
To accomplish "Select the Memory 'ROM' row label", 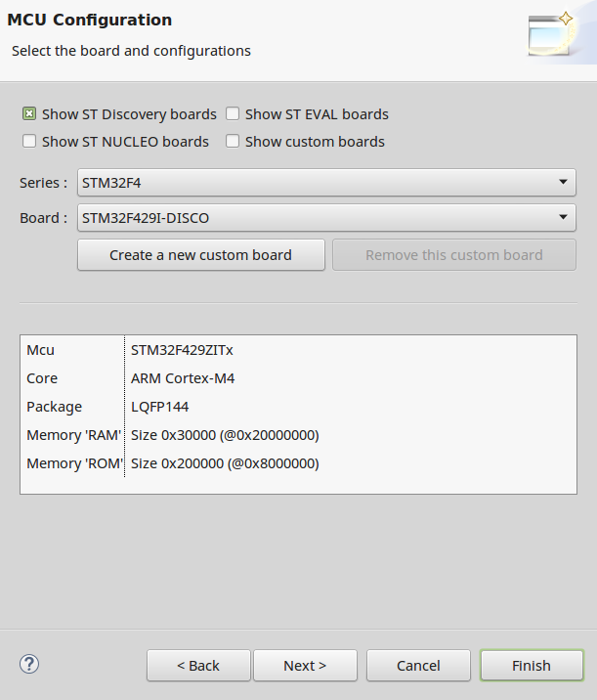I will (x=75, y=463).
